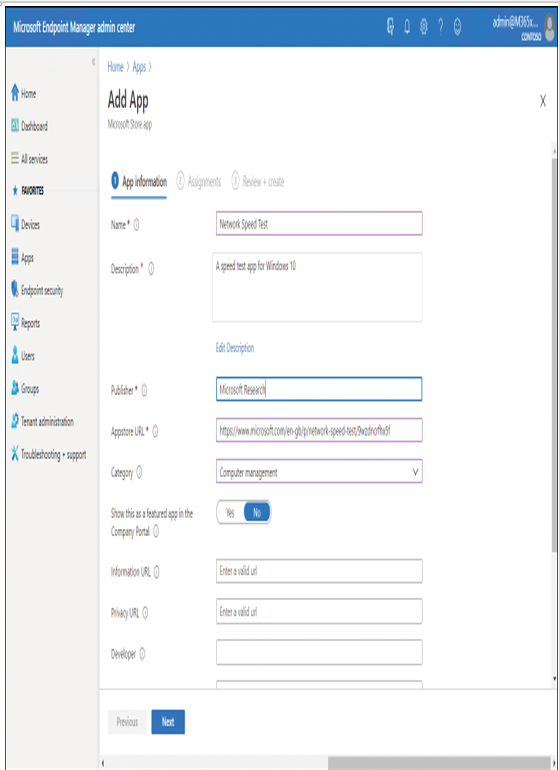559x770 pixels.
Task: Click the Apps breadcrumb link
Action: (139, 67)
